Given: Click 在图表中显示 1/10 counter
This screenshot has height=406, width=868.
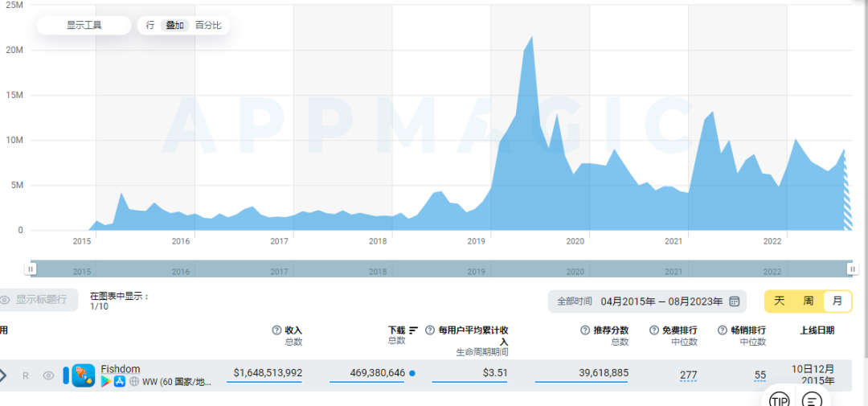Looking at the screenshot, I should (x=120, y=301).
